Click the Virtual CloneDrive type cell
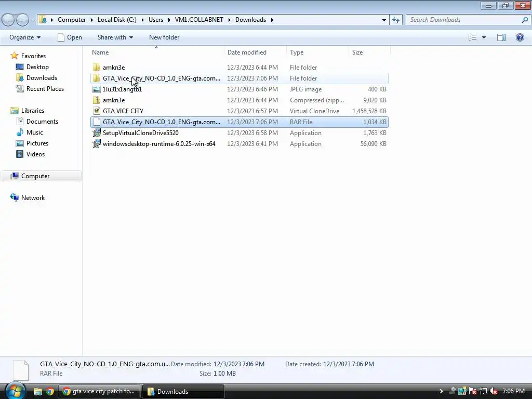Image resolution: width=532 pixels, height=399 pixels. pos(314,111)
